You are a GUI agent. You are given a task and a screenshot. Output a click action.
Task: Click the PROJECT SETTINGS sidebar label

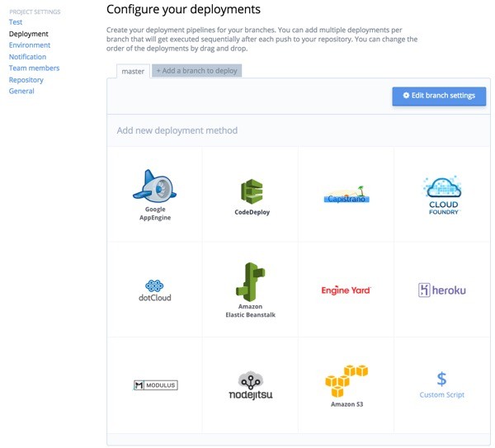tap(35, 12)
